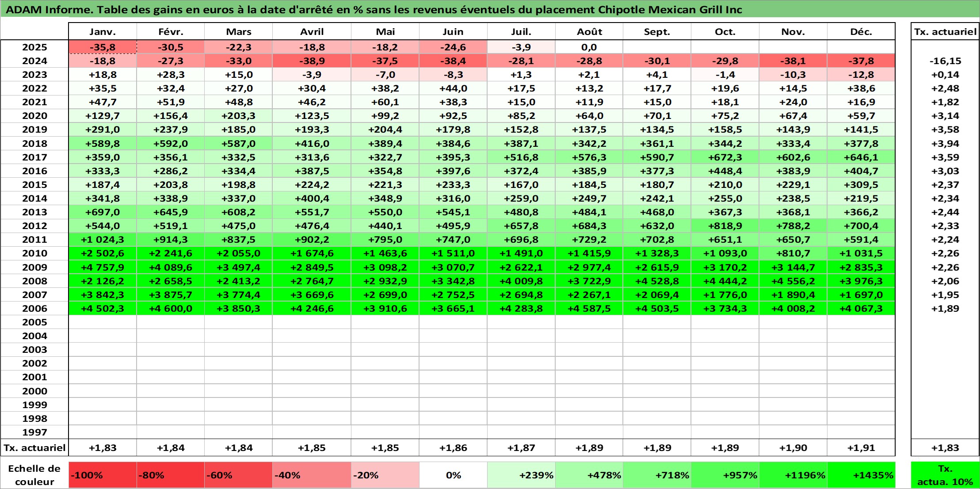The image size is (980, 489).
Task: Select the -16,15 actuarial rate value
Action: 945,61
